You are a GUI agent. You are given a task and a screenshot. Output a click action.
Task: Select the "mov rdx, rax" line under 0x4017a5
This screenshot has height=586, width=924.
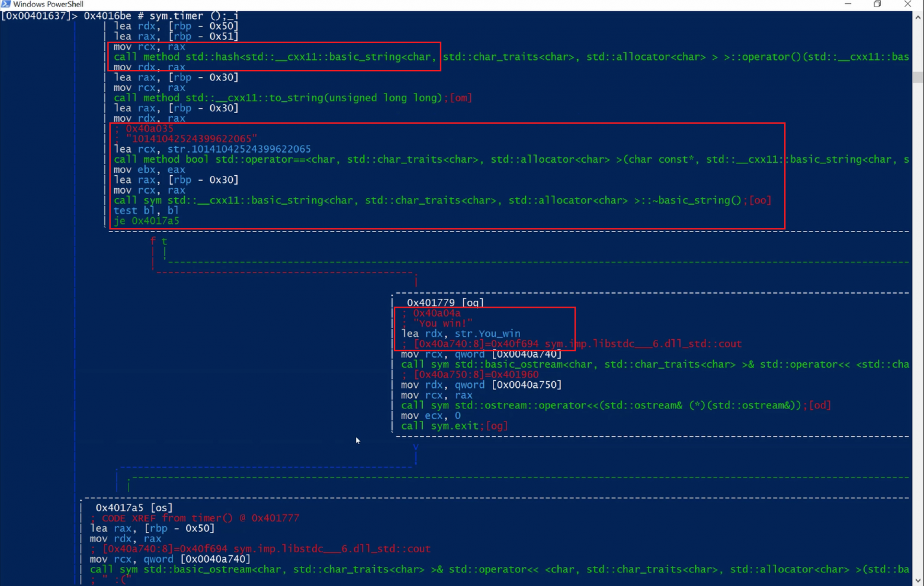126,539
